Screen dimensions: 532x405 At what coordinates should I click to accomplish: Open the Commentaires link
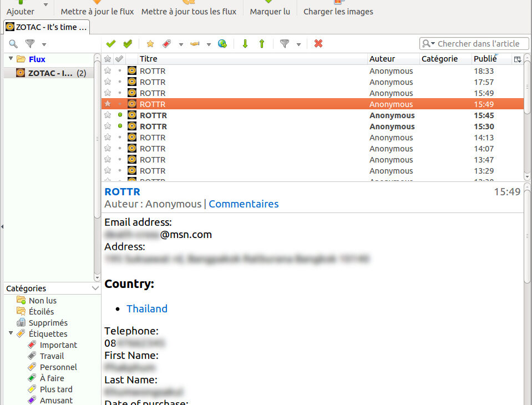(x=244, y=204)
